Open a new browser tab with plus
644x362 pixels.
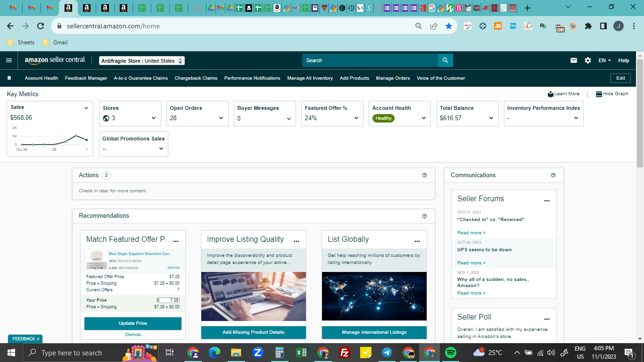click(528, 8)
